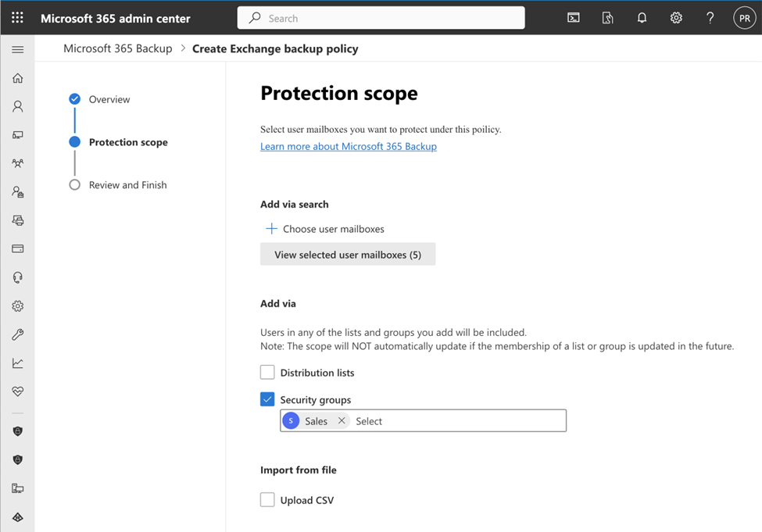The width and height of the screenshot is (762, 532).
Task: Open PR account profile menu
Action: 745,18
